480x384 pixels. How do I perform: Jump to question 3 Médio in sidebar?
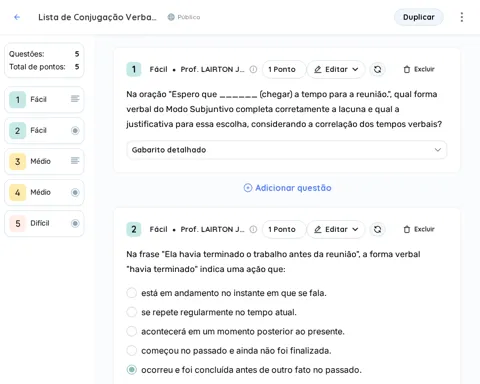44,161
